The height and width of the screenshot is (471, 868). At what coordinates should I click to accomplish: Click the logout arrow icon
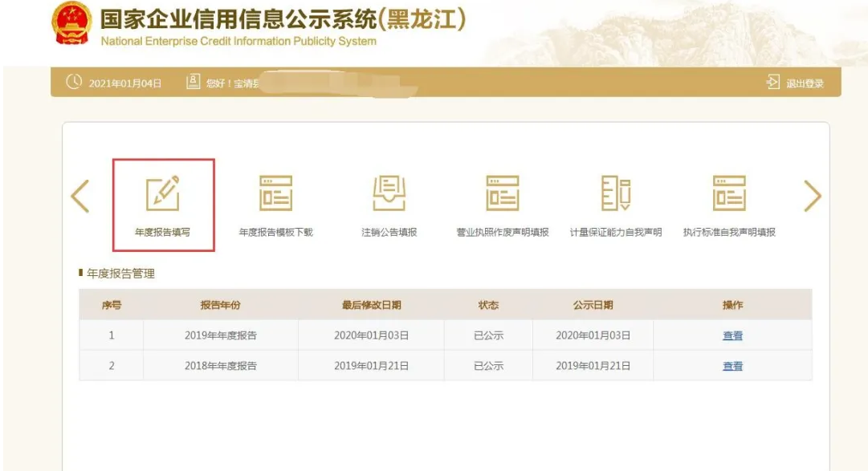(x=772, y=83)
